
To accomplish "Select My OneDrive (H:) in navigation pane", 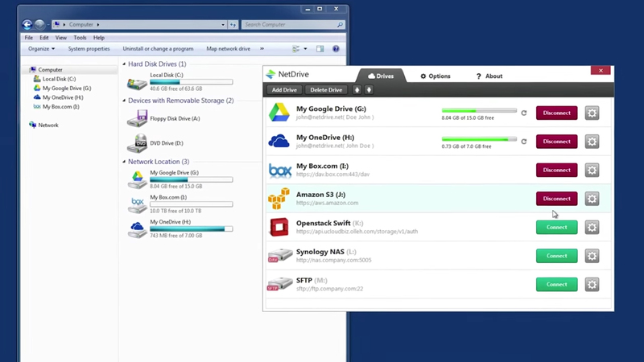I will 58,97.
